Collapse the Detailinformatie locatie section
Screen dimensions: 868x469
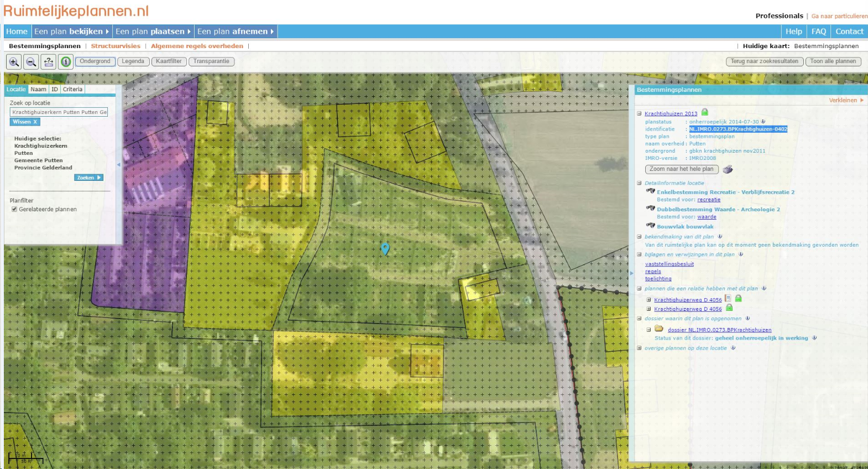[x=639, y=183]
